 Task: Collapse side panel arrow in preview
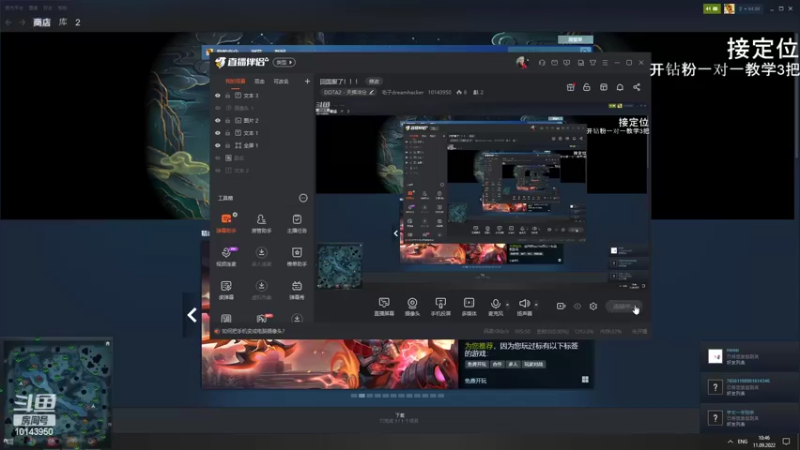click(x=395, y=233)
